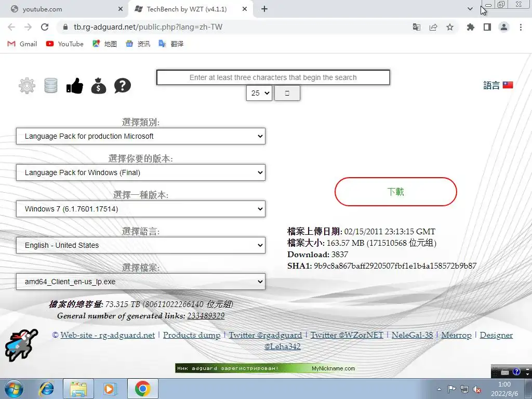
Task: Open the amd64_Client_en-us_lp.exe file dropdown
Action: (x=141, y=282)
